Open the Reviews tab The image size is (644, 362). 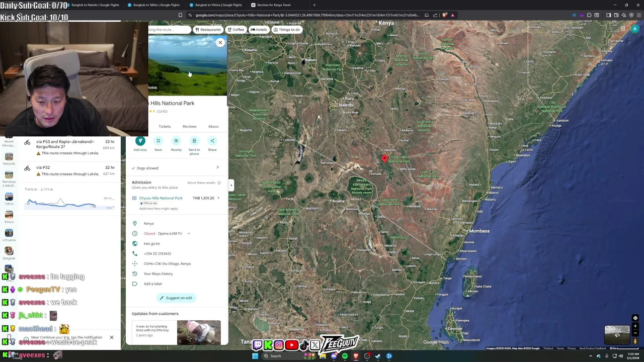(189, 126)
